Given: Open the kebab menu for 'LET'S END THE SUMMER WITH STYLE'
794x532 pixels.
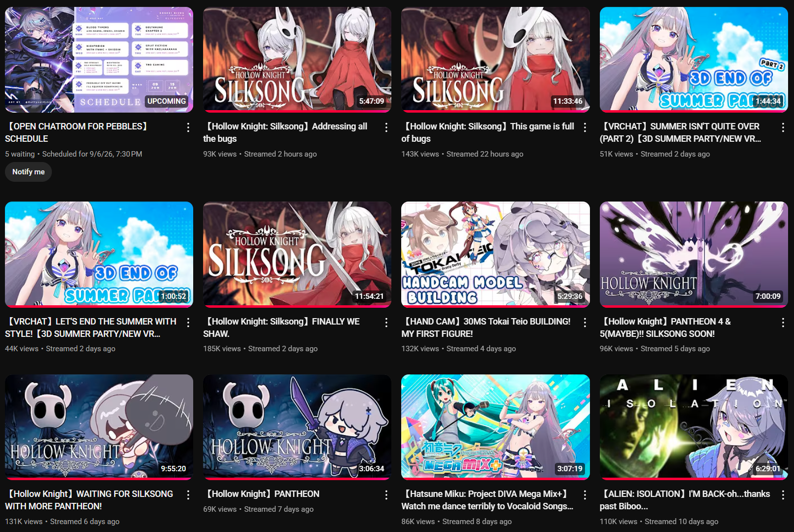Looking at the screenshot, I should click(x=188, y=323).
